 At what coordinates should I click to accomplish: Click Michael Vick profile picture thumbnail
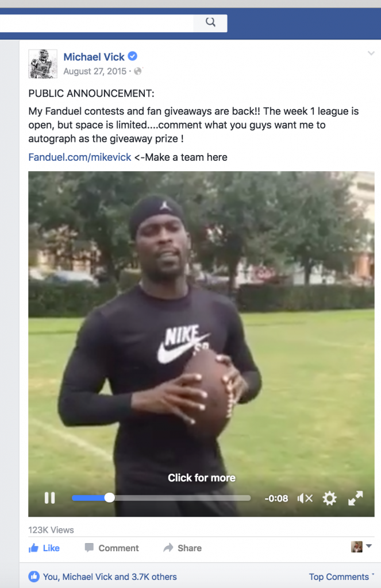pos(43,64)
